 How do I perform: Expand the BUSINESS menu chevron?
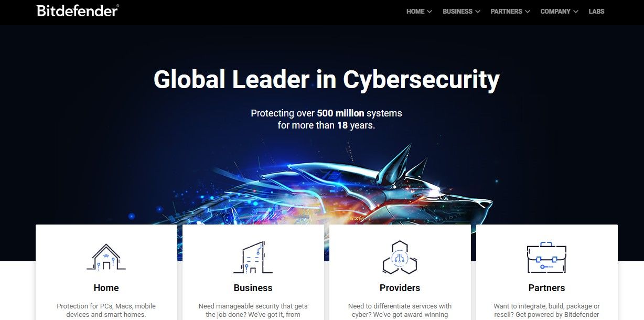(x=477, y=12)
